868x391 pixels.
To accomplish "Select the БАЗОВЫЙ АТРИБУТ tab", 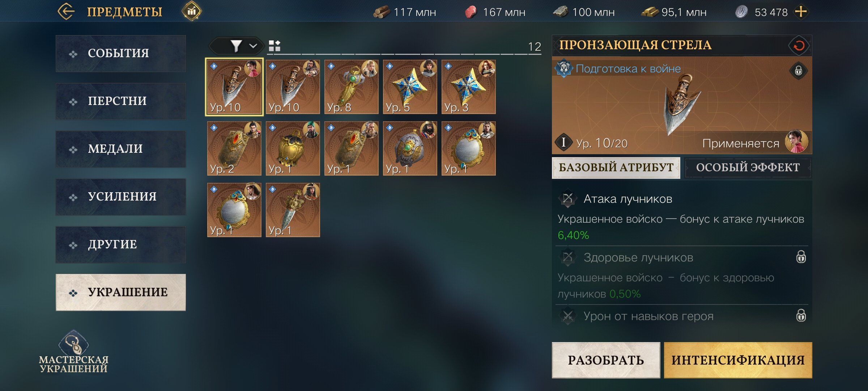I will (616, 168).
